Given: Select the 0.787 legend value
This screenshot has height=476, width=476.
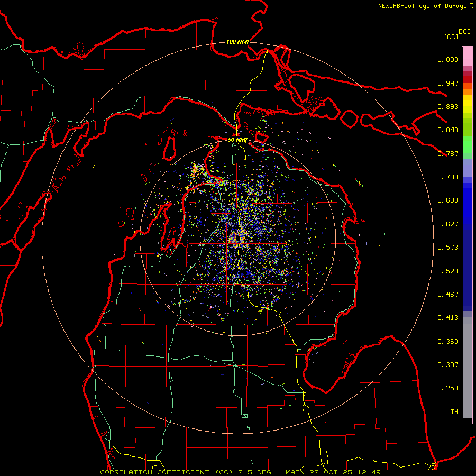Looking at the screenshot, I should coord(448,153).
